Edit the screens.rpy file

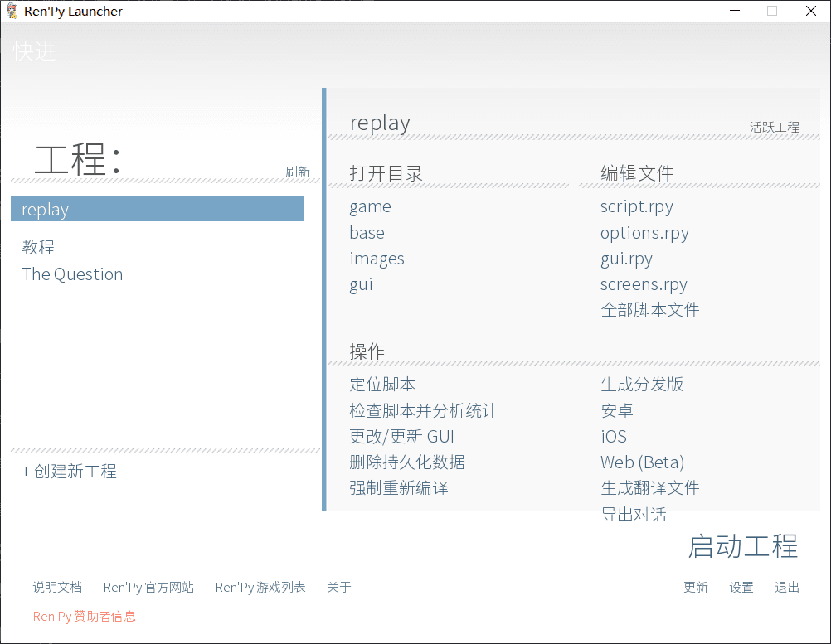point(644,284)
